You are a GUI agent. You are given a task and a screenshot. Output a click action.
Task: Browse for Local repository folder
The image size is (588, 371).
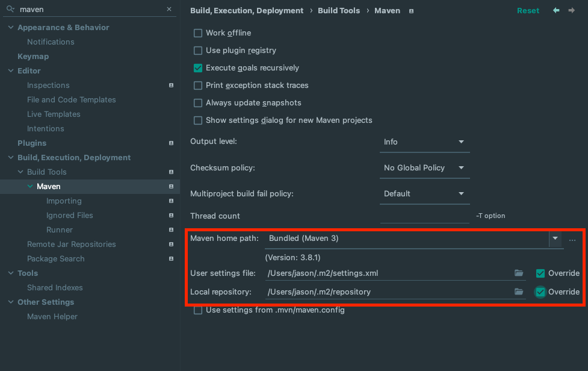(x=519, y=292)
